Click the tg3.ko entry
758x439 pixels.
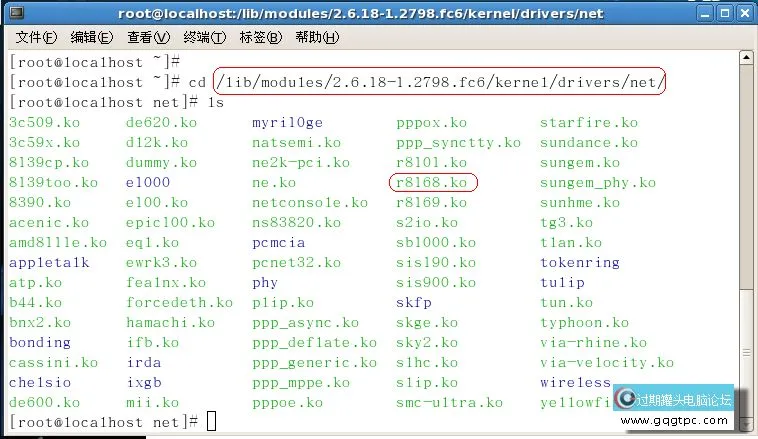click(567, 223)
